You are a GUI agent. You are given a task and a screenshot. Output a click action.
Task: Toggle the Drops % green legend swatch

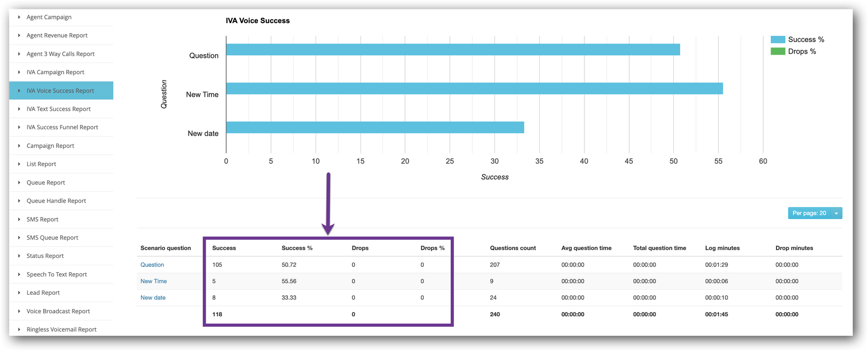click(x=778, y=51)
